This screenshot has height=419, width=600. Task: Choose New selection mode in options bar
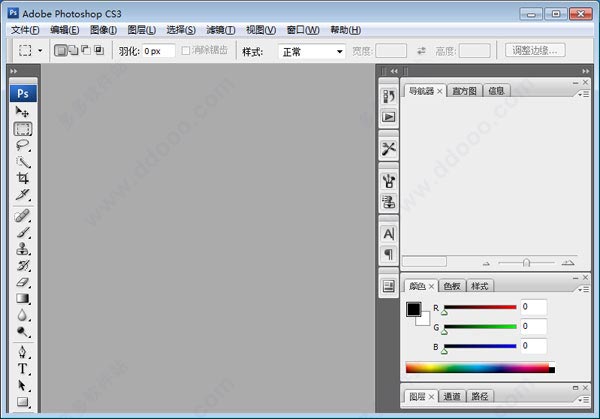pyautogui.click(x=60, y=50)
